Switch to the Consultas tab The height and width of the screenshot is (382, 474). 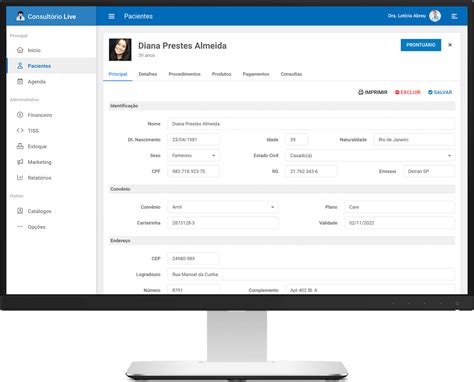[291, 74]
